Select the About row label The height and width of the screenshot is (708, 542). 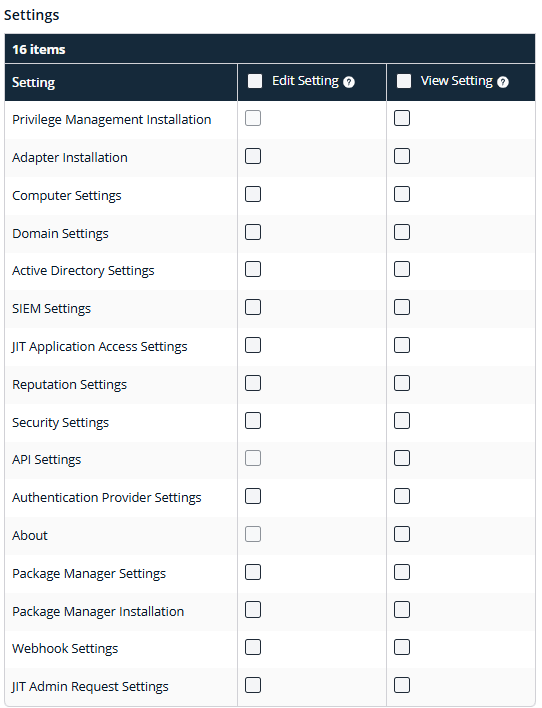click(x=30, y=535)
